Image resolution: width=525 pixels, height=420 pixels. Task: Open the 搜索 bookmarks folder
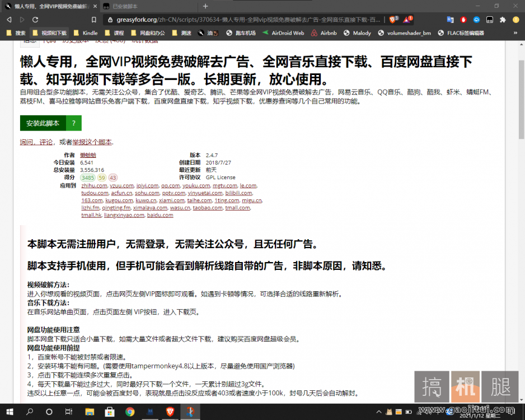[x=16, y=33]
